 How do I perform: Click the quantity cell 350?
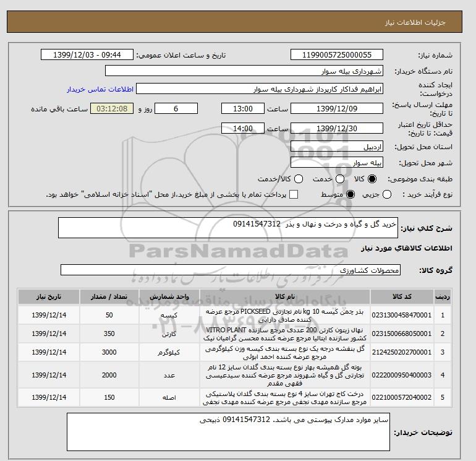(109, 334)
